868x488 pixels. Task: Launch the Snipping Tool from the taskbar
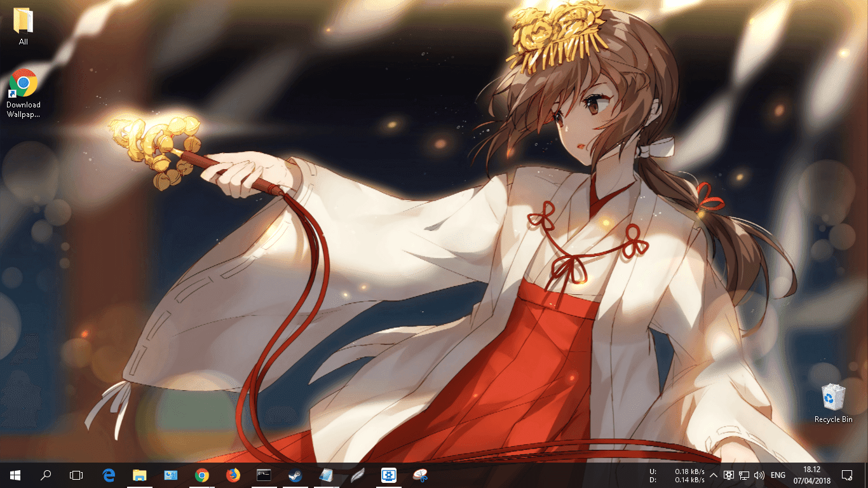[x=420, y=475]
